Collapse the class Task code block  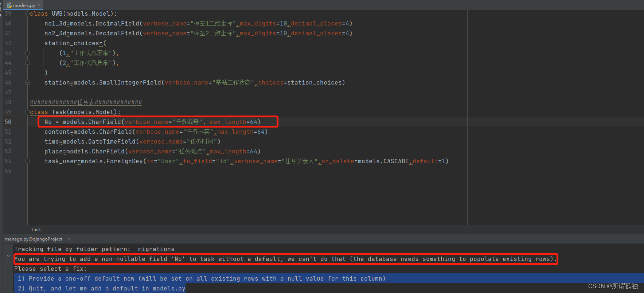pyautogui.click(x=27, y=112)
